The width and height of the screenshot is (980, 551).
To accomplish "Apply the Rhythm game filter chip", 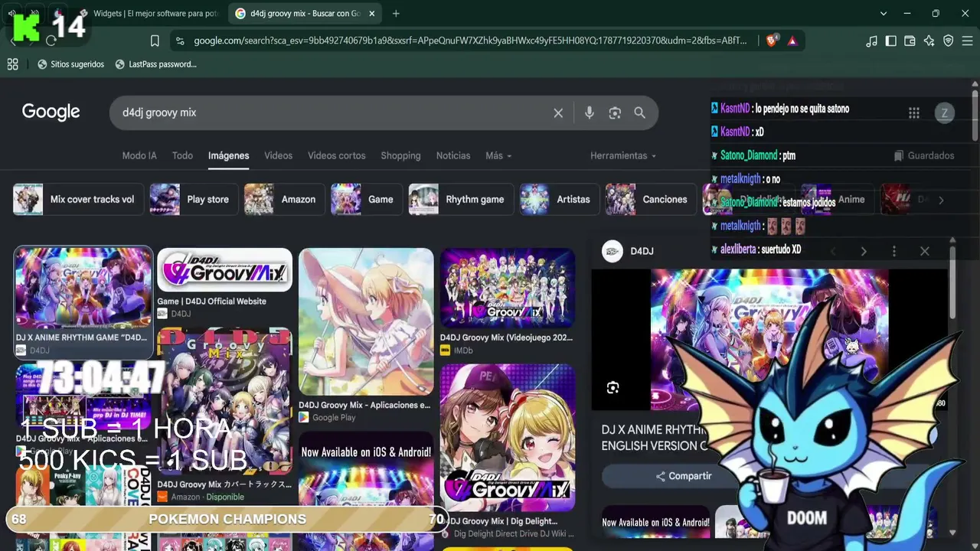I will (460, 200).
